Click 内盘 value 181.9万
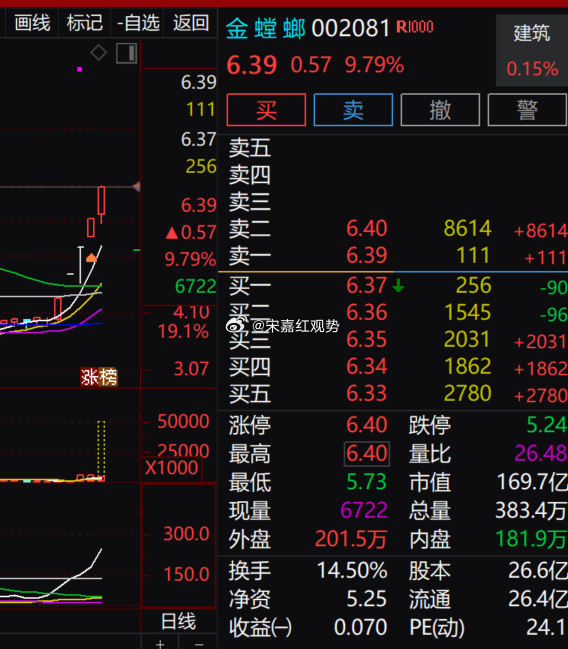 click(x=531, y=539)
